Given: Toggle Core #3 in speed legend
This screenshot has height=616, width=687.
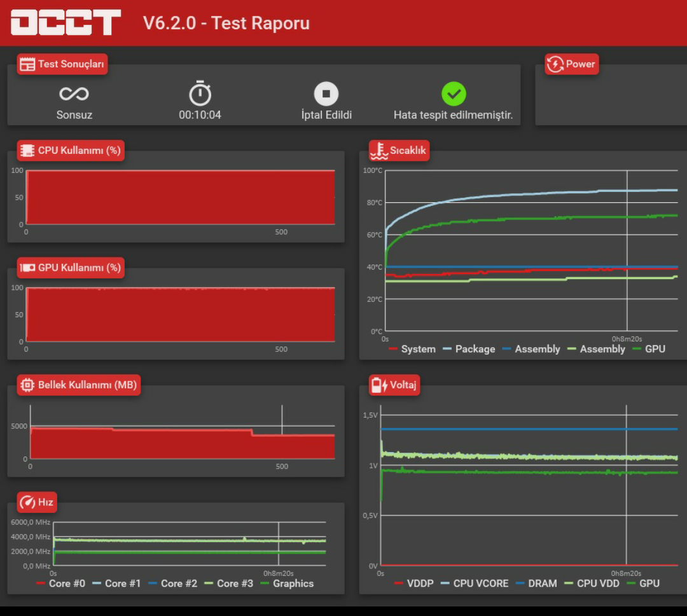Looking at the screenshot, I should 229,583.
